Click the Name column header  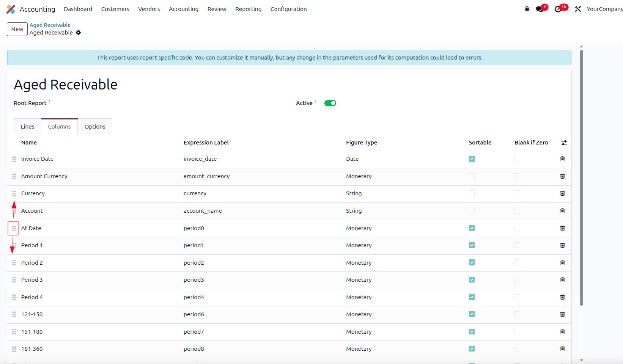click(x=29, y=143)
